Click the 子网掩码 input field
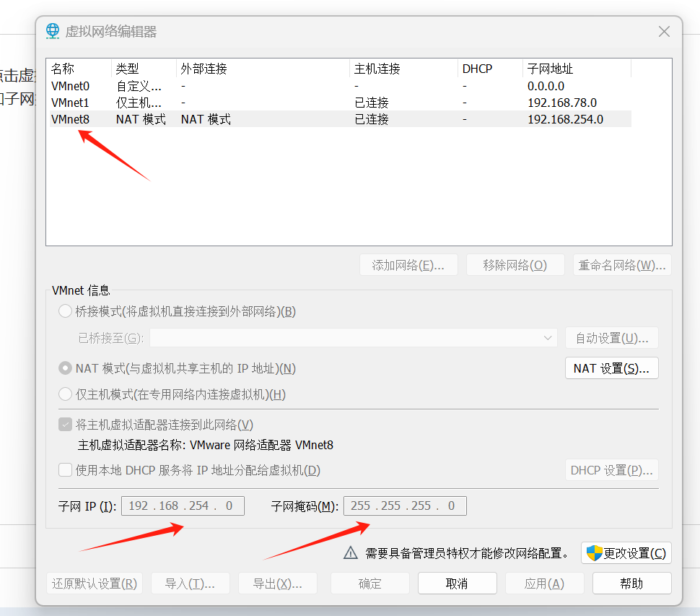This screenshot has height=616, width=700. (405, 506)
